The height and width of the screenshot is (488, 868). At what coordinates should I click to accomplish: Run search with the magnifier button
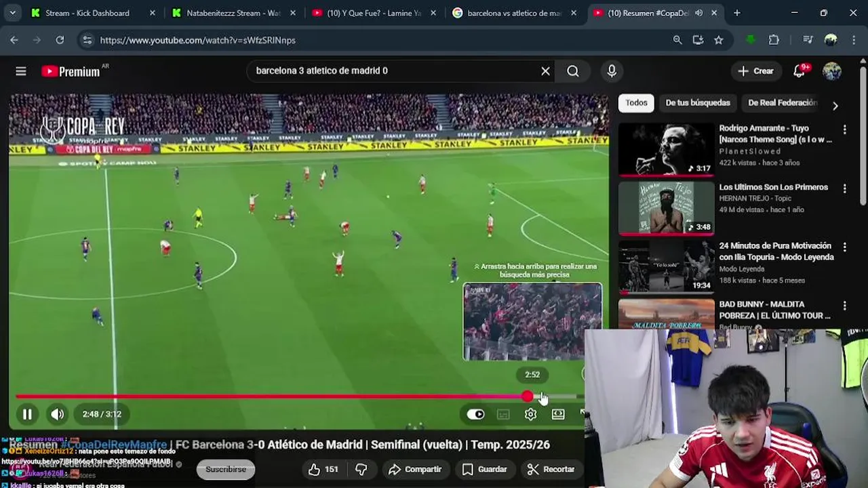[x=573, y=71]
